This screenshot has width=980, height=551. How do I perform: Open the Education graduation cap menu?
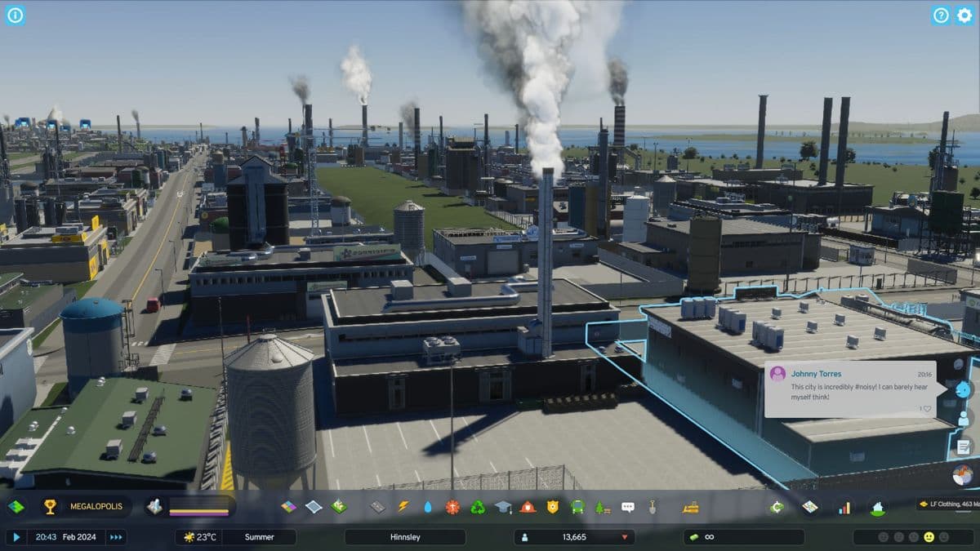[502, 507]
